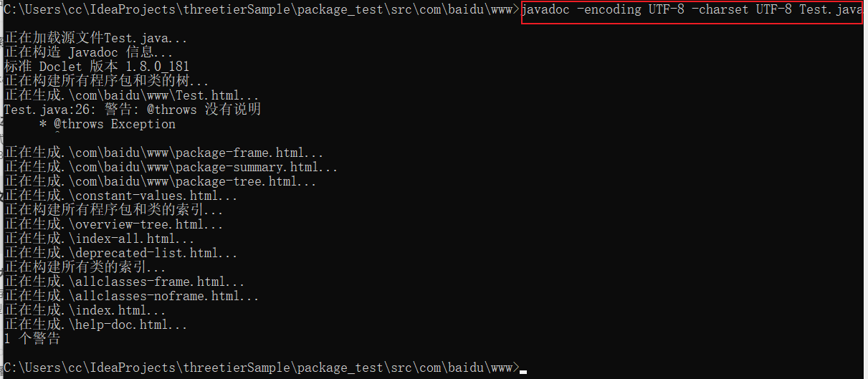The image size is (868, 379).
Task: Click the deprecated-list.html output line
Action: point(121,253)
